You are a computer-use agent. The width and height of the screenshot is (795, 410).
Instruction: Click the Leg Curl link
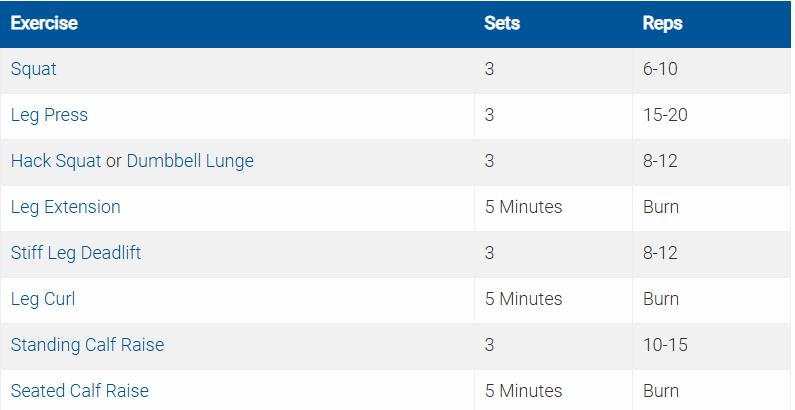[x=43, y=299]
